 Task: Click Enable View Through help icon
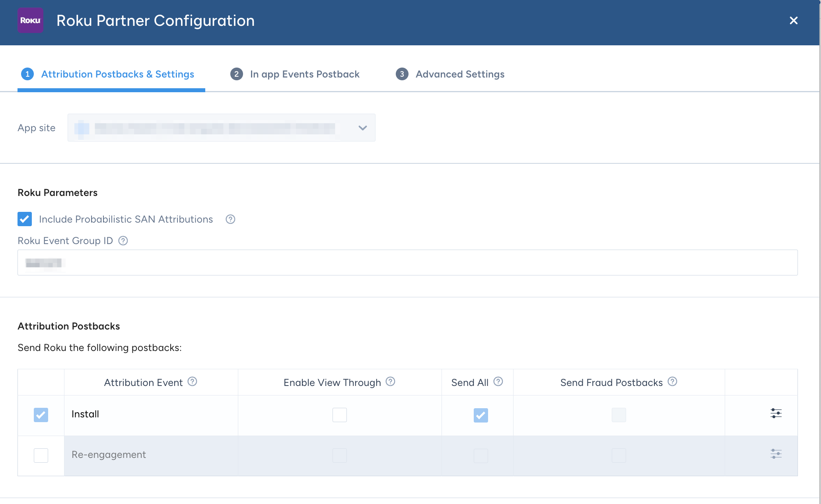point(391,382)
